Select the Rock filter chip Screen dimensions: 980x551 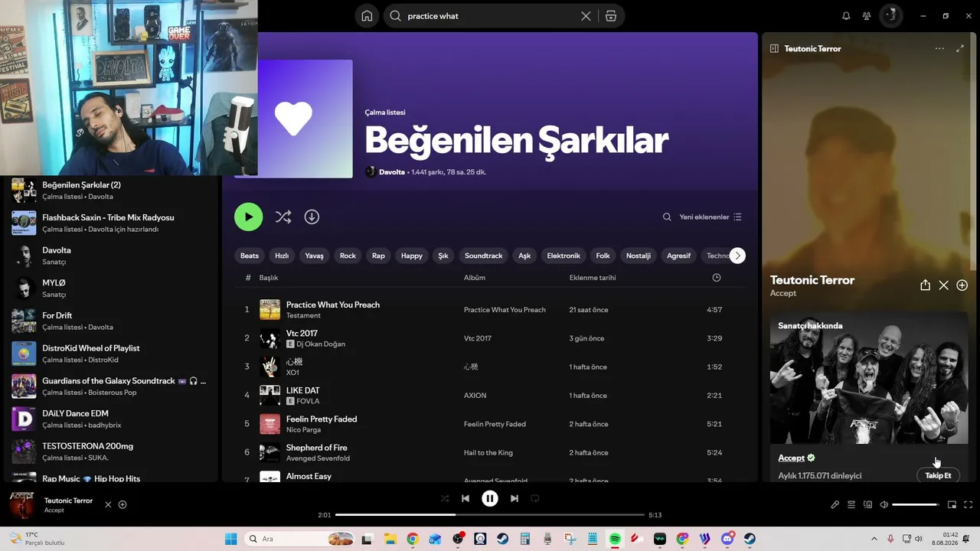pos(348,256)
